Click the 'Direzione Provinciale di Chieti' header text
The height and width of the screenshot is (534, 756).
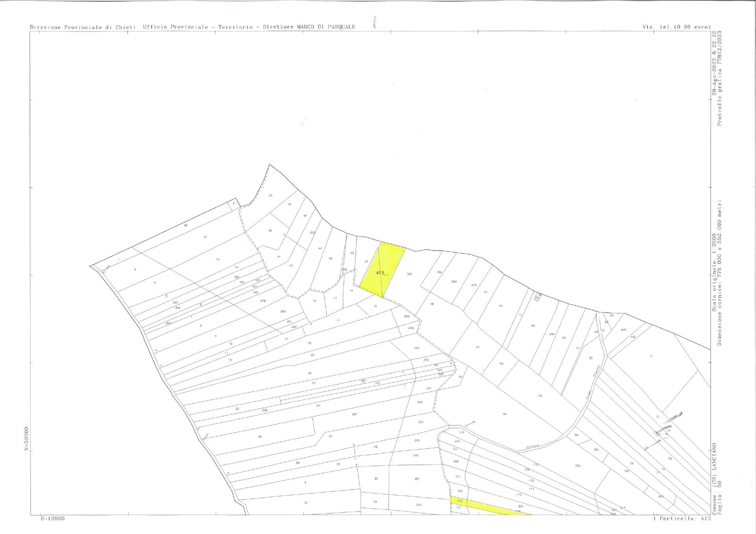83,27
